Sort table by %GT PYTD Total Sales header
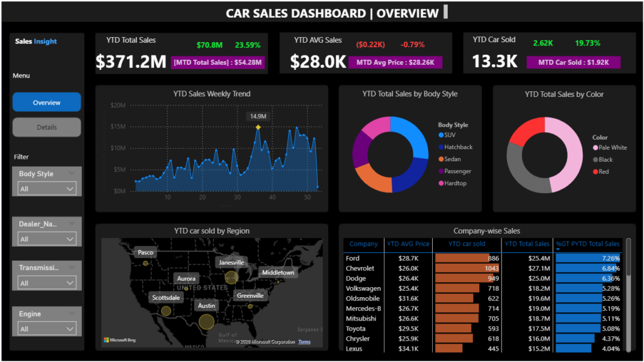644x362 pixels. (588, 244)
